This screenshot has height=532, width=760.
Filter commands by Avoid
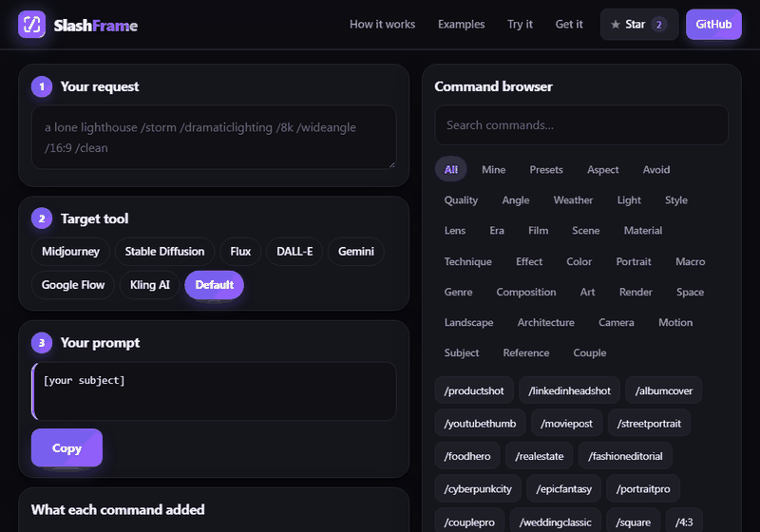click(656, 170)
